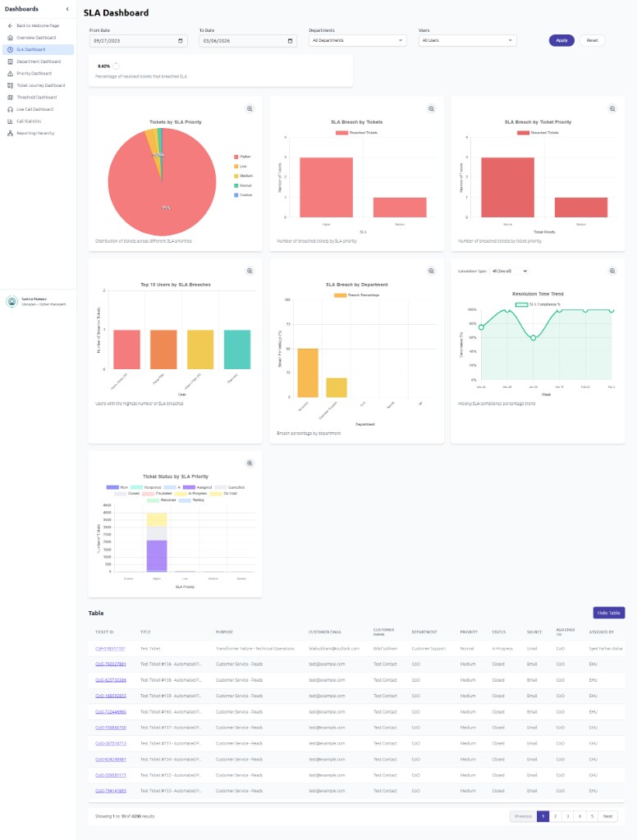The height and width of the screenshot is (840, 637).
Task: Click the To Date input field
Action: [x=242, y=40]
